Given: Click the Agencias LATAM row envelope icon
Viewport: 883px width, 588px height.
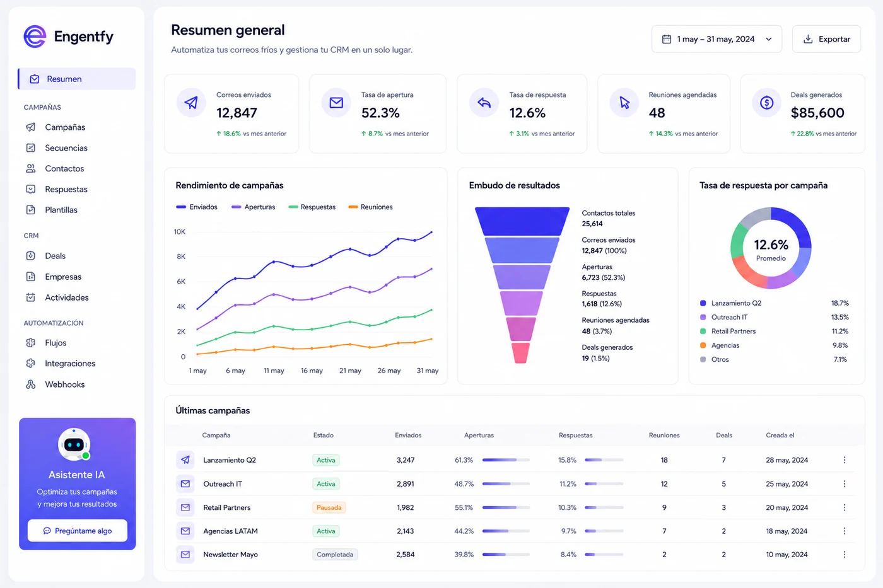Looking at the screenshot, I should [185, 531].
